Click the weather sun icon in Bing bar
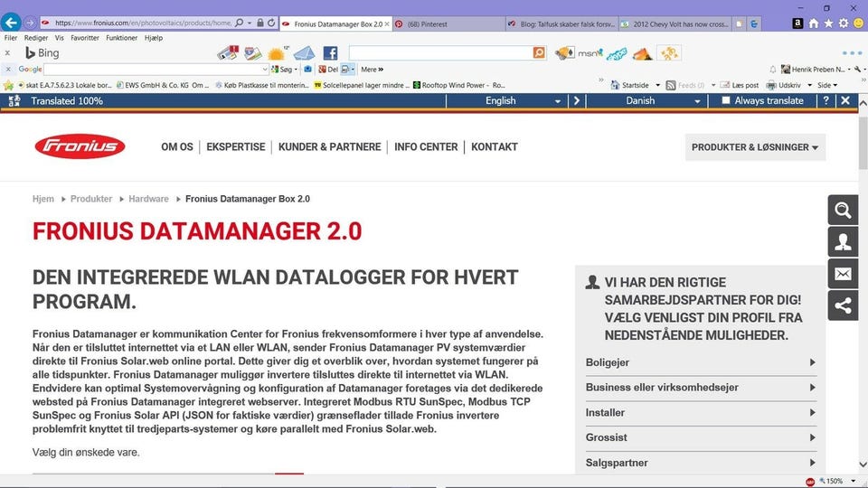Viewport: 868px width, 488px height. (x=276, y=53)
